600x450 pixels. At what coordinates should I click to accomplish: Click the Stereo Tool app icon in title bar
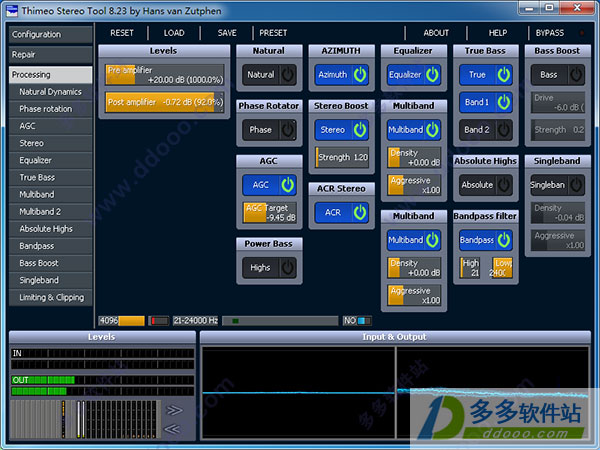click(x=12, y=10)
